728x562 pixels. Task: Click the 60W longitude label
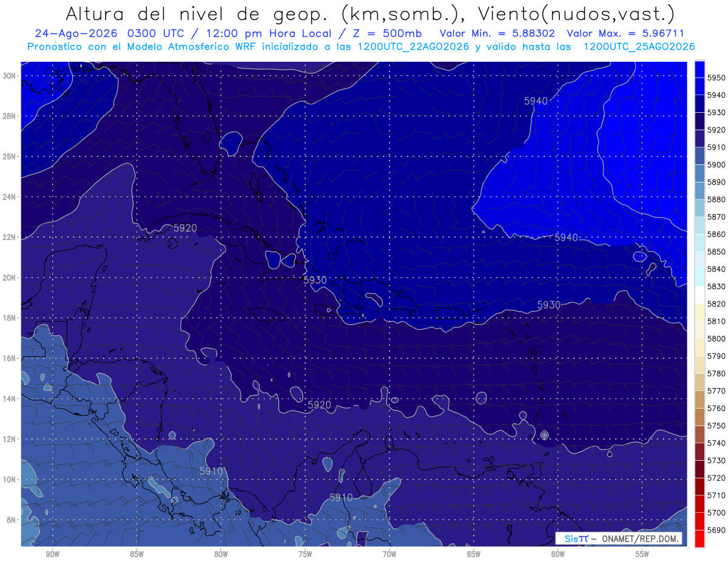[558, 554]
